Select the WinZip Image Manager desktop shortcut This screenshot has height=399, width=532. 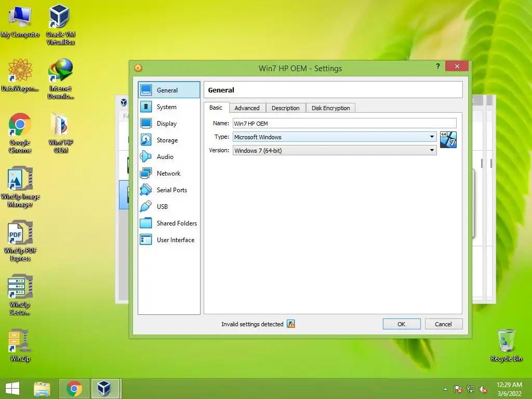coord(20,187)
